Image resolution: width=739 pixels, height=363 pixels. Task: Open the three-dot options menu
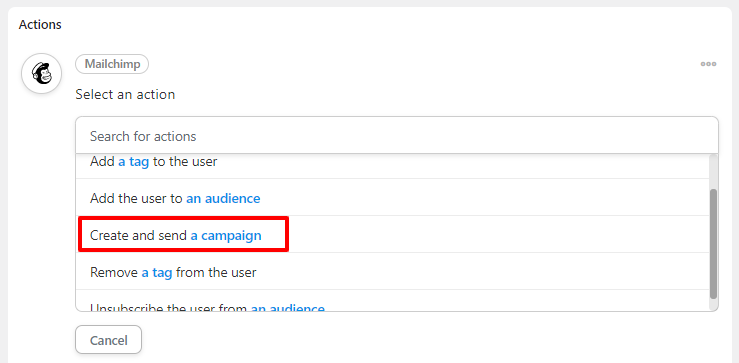click(x=708, y=64)
